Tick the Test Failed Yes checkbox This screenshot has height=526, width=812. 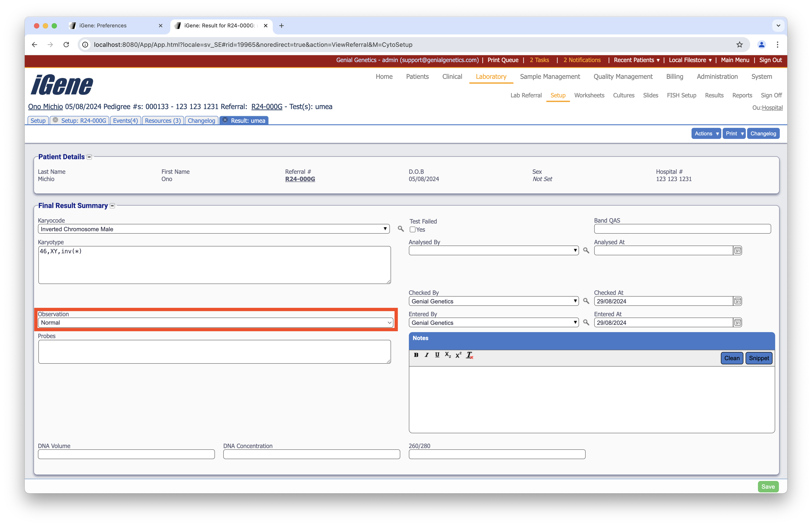pos(412,230)
